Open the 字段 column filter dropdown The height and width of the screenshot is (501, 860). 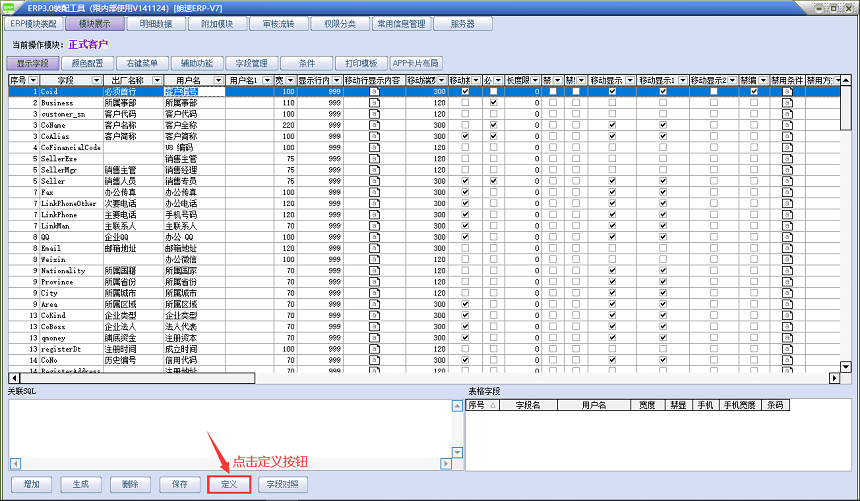point(97,80)
